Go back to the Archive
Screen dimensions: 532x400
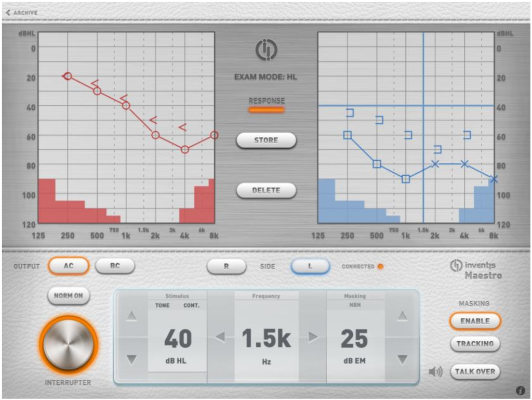(x=21, y=12)
